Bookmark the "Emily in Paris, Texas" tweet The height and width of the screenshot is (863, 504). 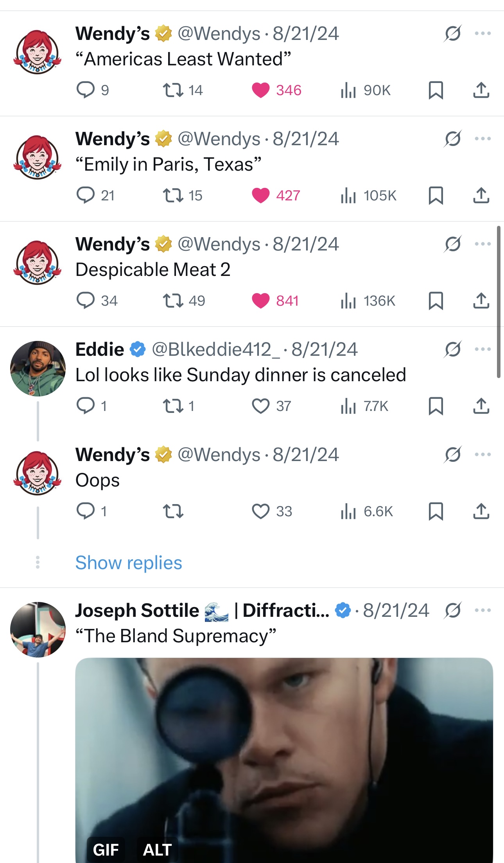click(436, 195)
